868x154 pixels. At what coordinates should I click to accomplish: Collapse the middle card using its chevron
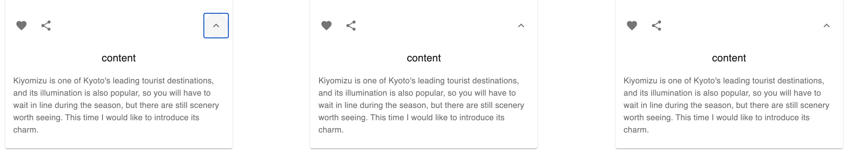(521, 26)
